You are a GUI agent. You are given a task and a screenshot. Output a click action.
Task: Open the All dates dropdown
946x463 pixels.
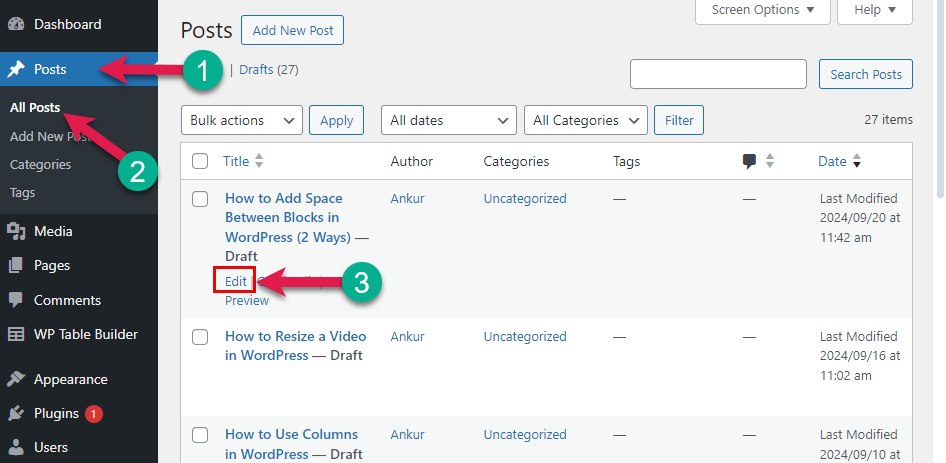click(448, 120)
